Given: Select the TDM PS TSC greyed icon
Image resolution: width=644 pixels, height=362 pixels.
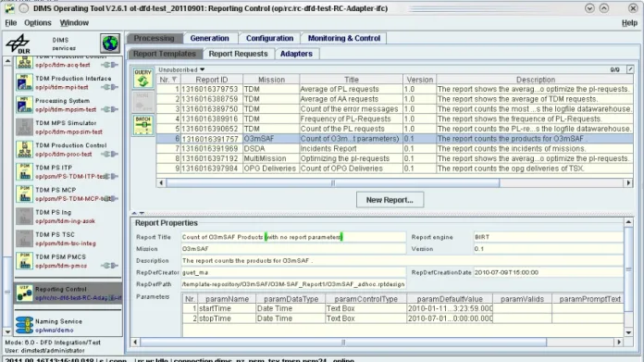Looking at the screenshot, I should 24,238.
